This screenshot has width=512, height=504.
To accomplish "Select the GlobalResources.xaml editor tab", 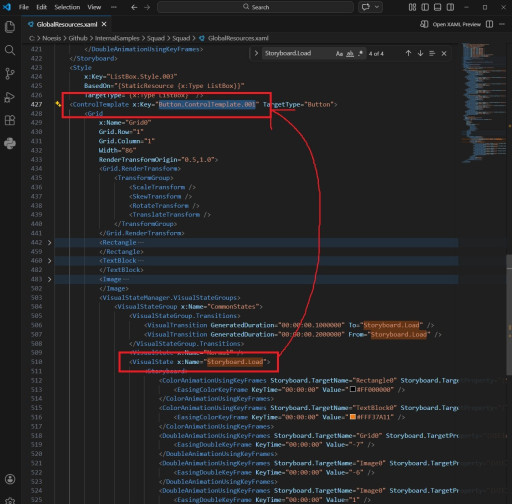I will coord(67,24).
